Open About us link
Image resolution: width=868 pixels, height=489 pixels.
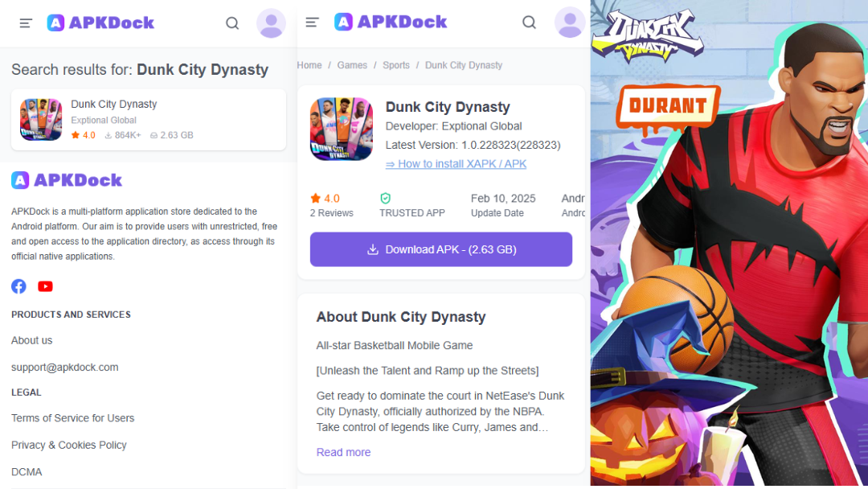pyautogui.click(x=31, y=340)
